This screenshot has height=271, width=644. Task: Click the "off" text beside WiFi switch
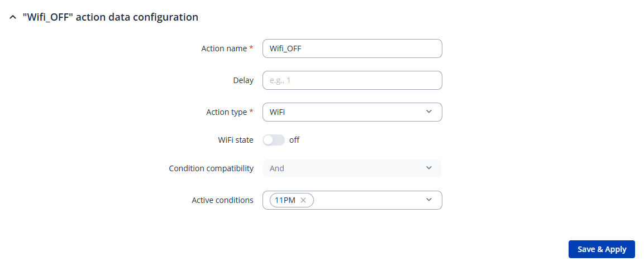[x=294, y=140]
